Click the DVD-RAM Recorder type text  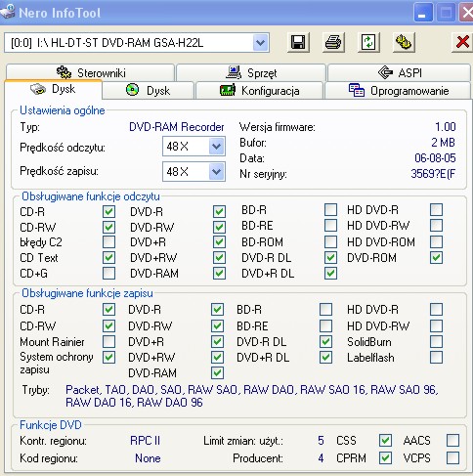(x=177, y=127)
